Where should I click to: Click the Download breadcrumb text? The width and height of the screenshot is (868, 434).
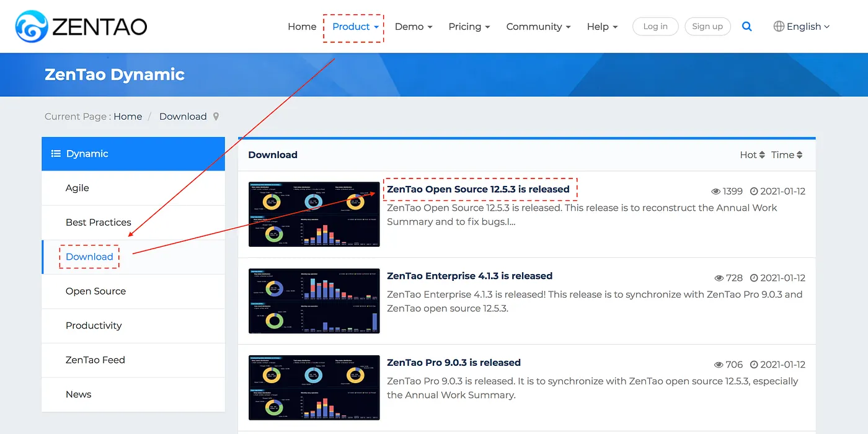tap(183, 117)
